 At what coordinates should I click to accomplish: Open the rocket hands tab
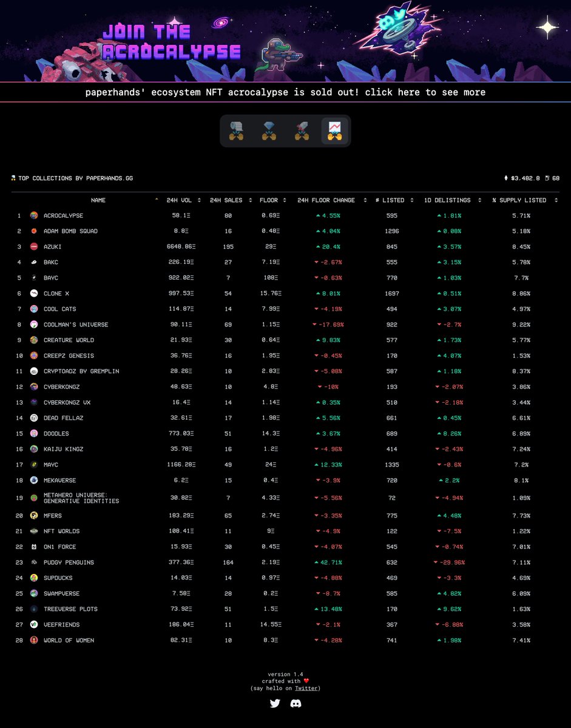pos(302,130)
